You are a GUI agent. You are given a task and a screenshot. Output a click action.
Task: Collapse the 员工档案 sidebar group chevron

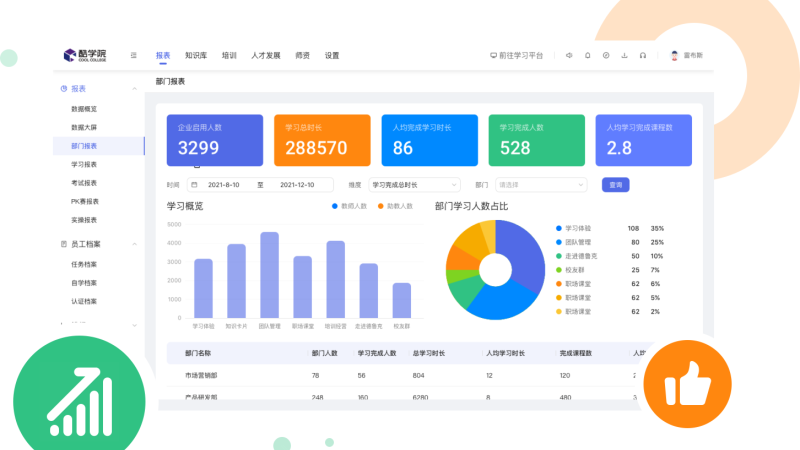coord(134,244)
